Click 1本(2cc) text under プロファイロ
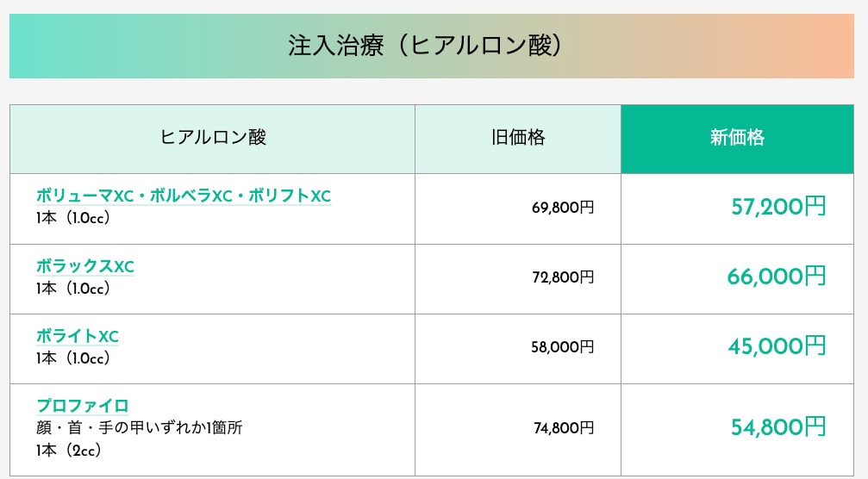 (x=69, y=451)
